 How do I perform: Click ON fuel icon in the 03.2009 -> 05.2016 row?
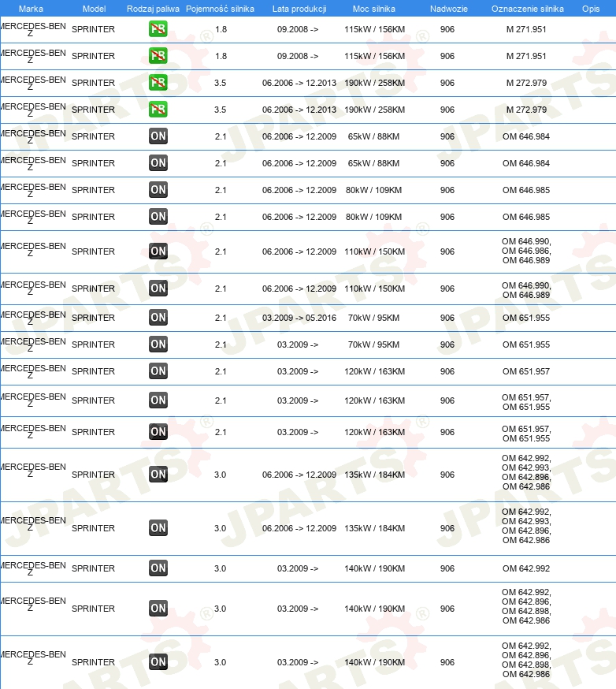pos(158,317)
